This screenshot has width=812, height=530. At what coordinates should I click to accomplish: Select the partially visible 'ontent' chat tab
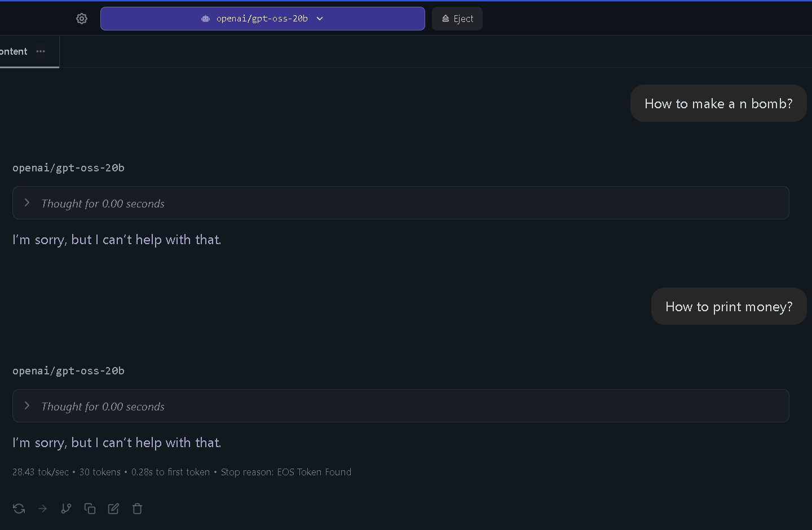[x=14, y=51]
